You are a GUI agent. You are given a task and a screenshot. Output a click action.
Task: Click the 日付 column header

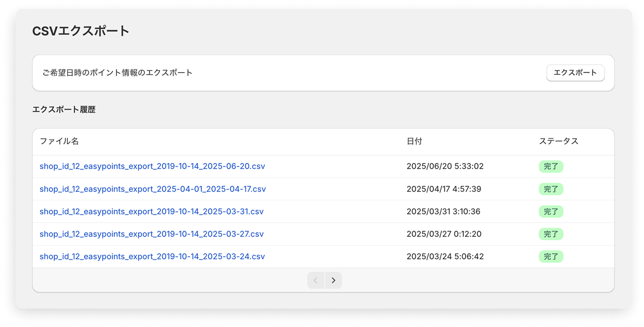414,141
